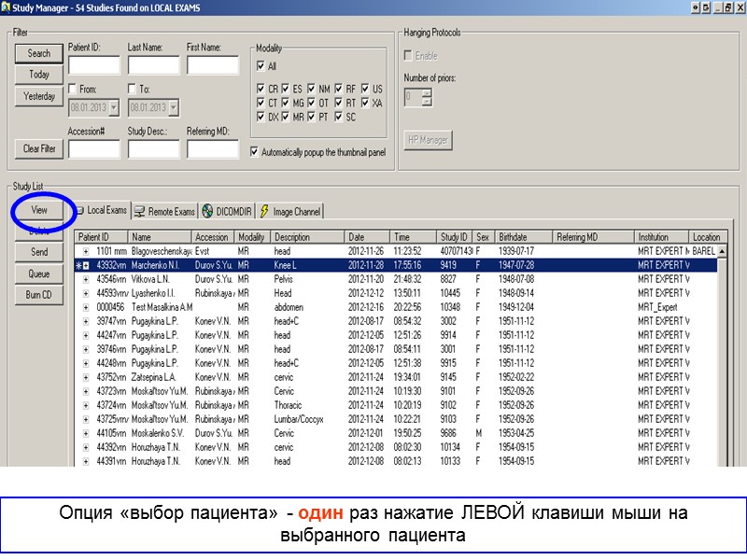Sort by the Institution column header
The width and height of the screenshot is (747, 560).
point(662,237)
